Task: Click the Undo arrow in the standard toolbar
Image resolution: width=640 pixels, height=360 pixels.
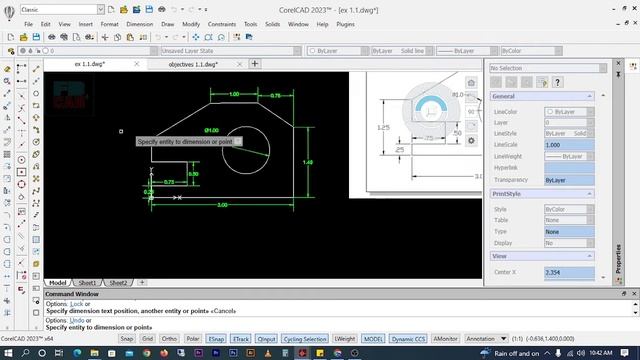Action: [158, 37]
